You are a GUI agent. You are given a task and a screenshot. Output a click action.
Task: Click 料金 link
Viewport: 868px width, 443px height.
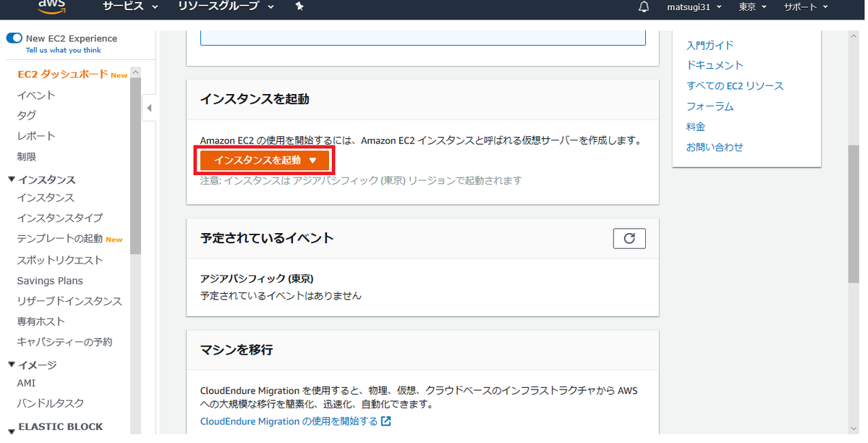[696, 127]
